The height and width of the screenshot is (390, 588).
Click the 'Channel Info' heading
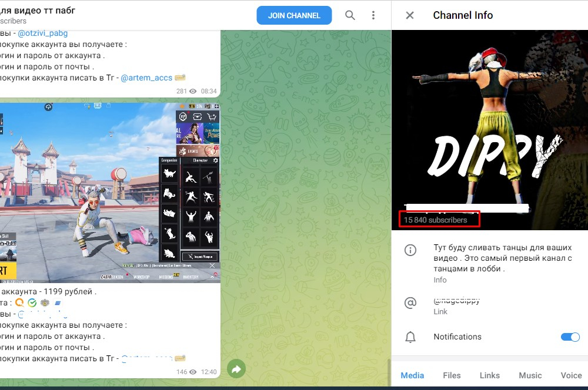click(463, 15)
